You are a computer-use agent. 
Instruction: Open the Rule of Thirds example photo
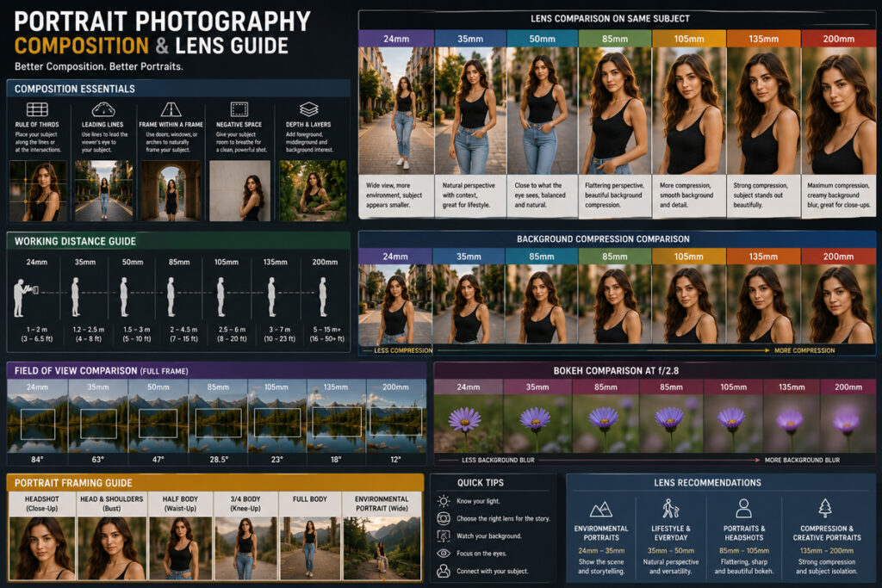[38, 190]
